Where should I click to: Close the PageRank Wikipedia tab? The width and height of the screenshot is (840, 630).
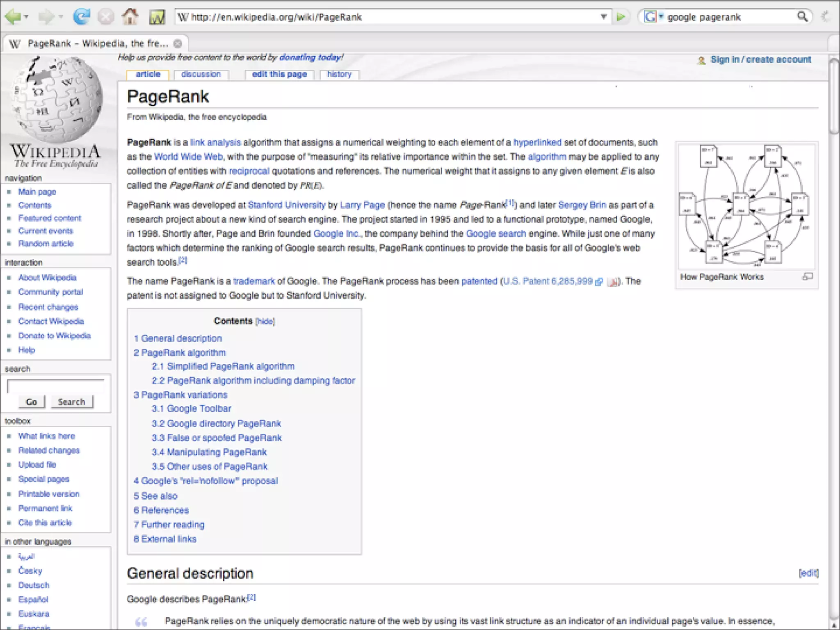tap(178, 43)
